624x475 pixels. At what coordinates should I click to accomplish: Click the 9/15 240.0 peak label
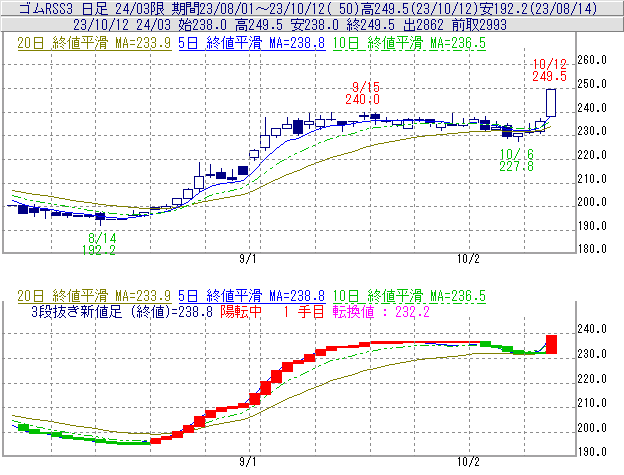[363, 93]
